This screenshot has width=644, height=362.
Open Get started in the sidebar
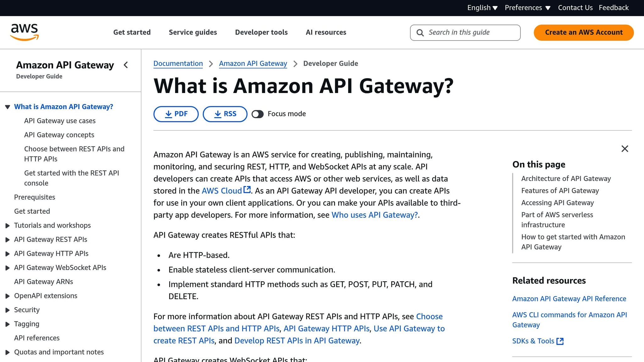[x=32, y=211]
